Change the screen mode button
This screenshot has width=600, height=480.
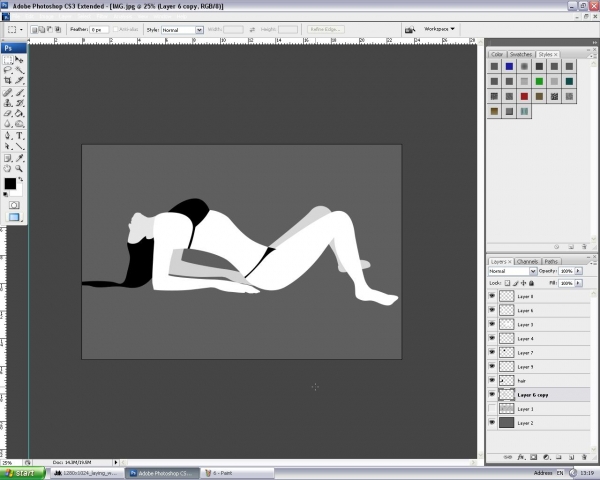(x=14, y=217)
